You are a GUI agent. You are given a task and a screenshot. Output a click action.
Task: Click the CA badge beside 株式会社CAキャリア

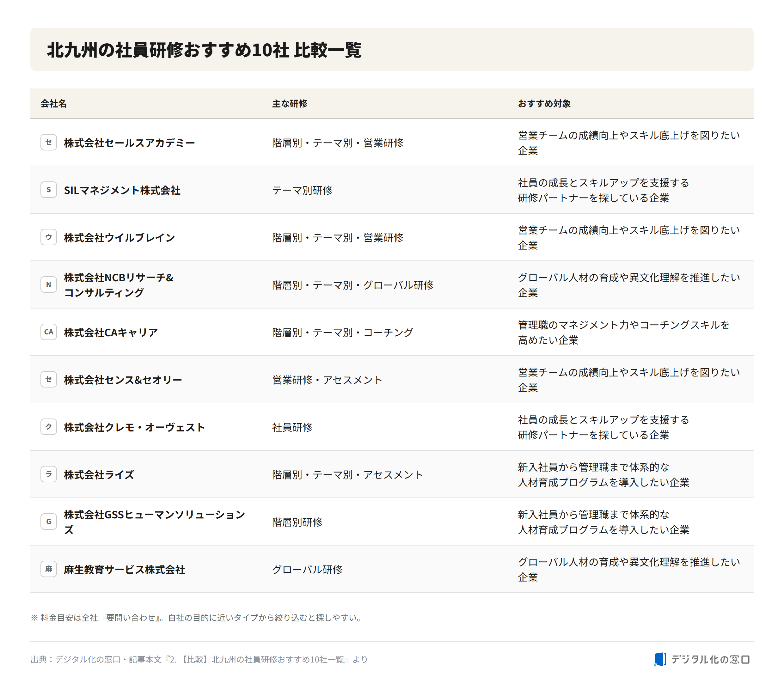point(49,332)
